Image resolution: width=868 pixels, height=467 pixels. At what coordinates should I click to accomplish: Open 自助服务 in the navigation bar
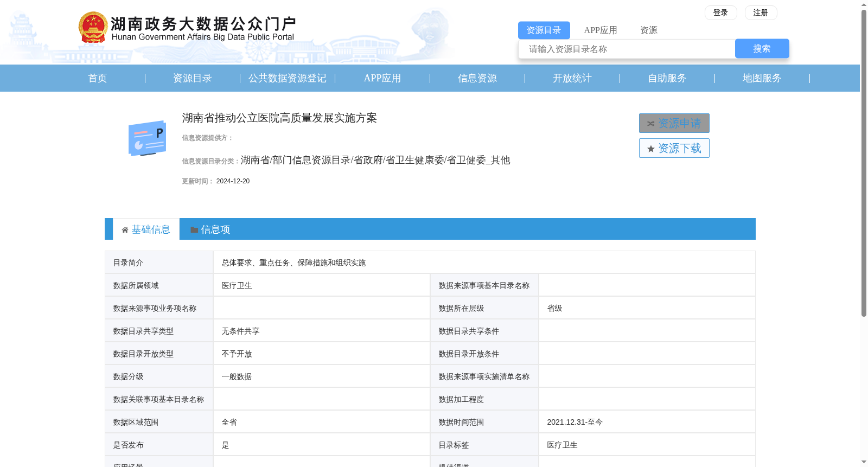667,78
